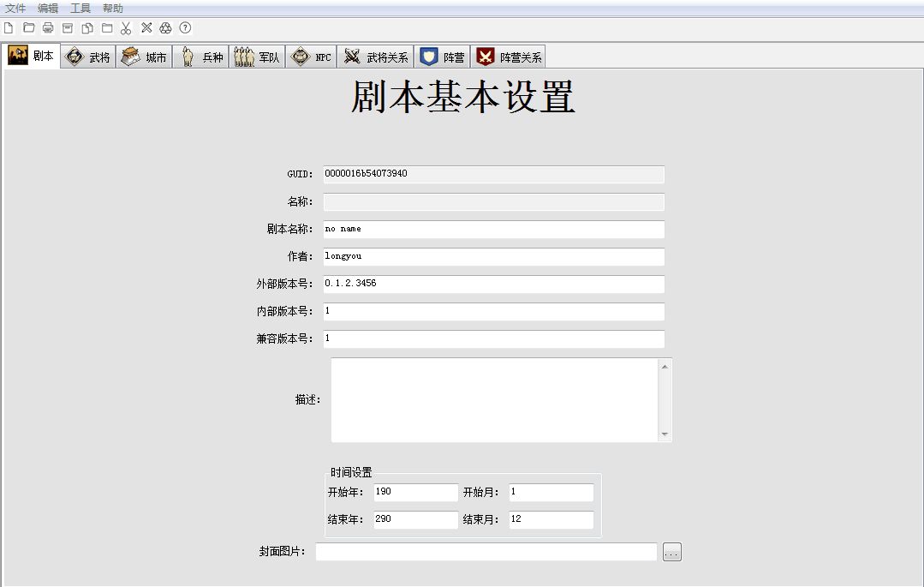Open the 军队 tab
Screen dimensions: 924x587
tap(258, 57)
